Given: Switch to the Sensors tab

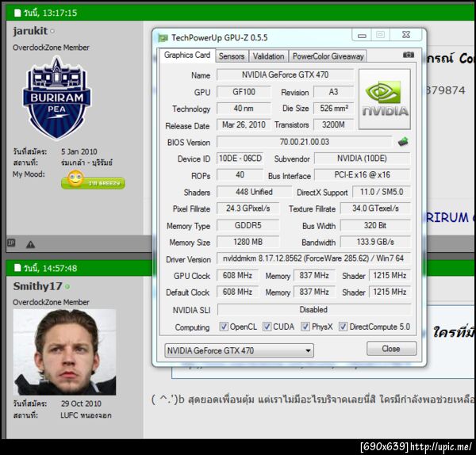Looking at the screenshot, I should click(232, 56).
